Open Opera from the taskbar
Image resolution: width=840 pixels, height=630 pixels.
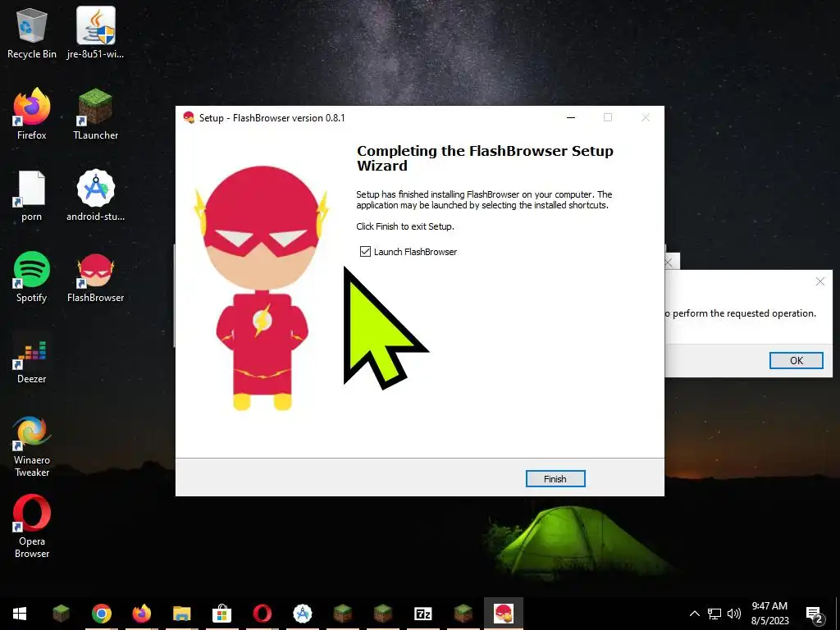tap(262, 614)
